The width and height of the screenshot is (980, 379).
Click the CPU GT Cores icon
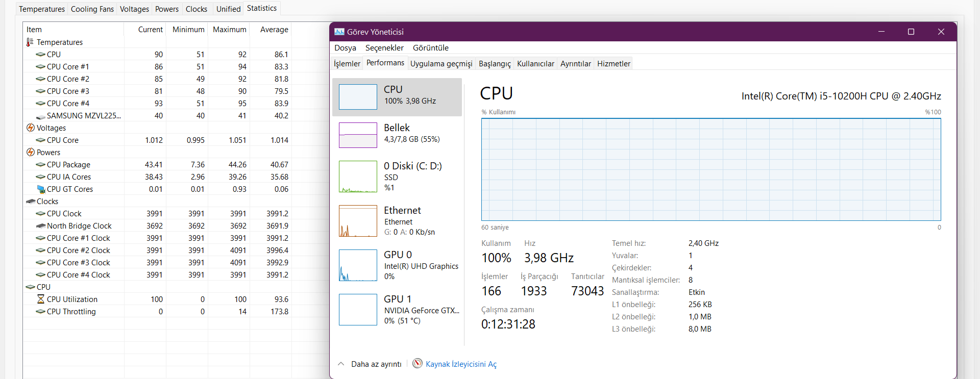pos(41,189)
